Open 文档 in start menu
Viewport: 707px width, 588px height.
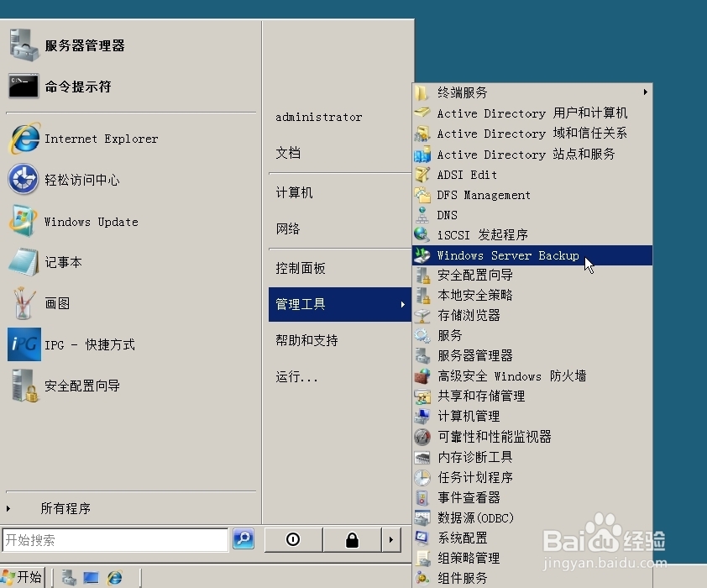pos(288,153)
